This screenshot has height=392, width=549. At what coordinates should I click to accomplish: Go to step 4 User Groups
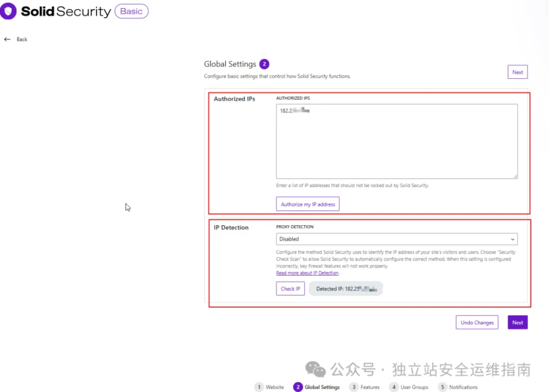coord(409,387)
